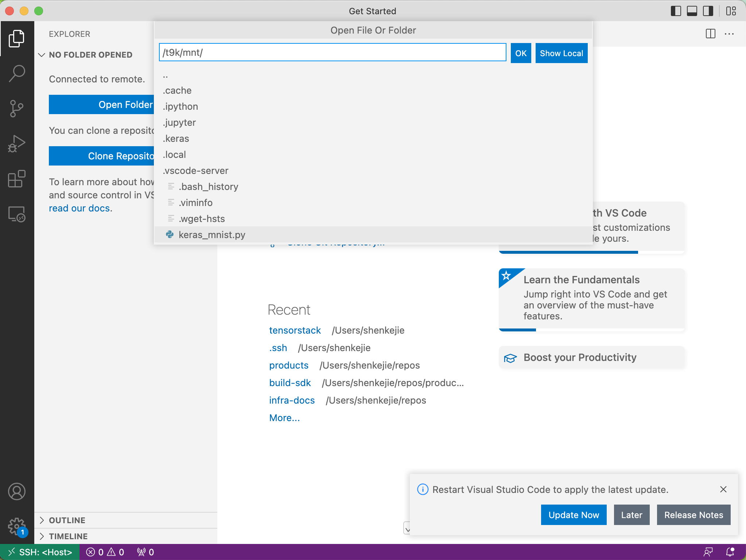This screenshot has width=746, height=560.
Task: Click the Later button
Action: 632,515
